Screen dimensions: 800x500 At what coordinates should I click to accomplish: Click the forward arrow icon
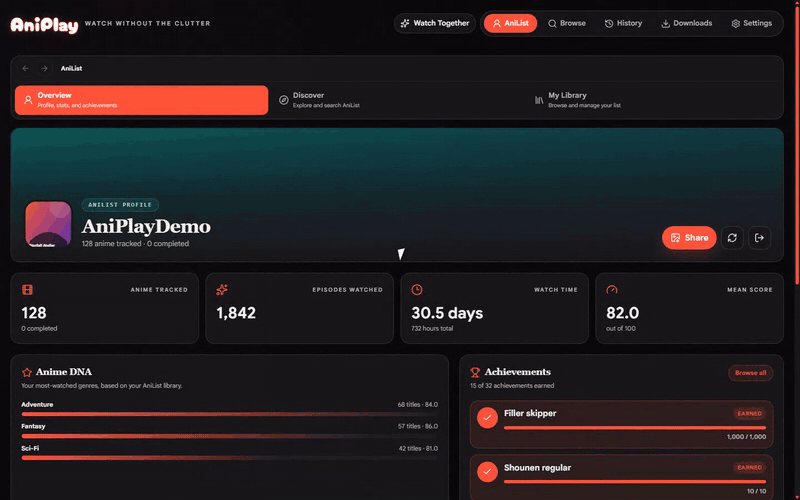point(44,68)
